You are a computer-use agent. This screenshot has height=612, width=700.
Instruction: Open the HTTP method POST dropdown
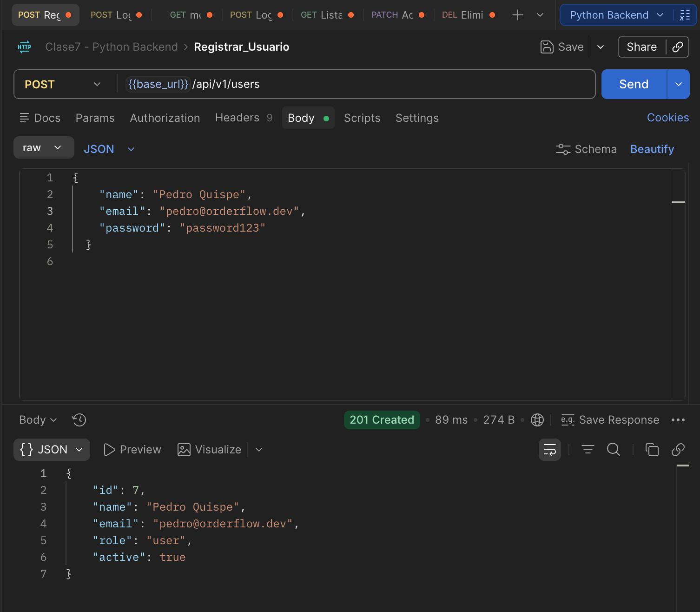pos(63,84)
